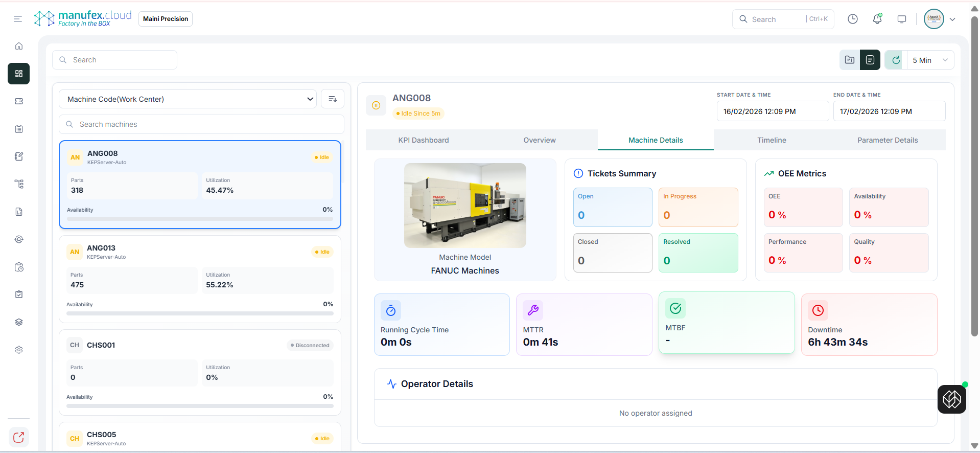
Task: Select the ANG013 machine card
Action: pos(200,279)
